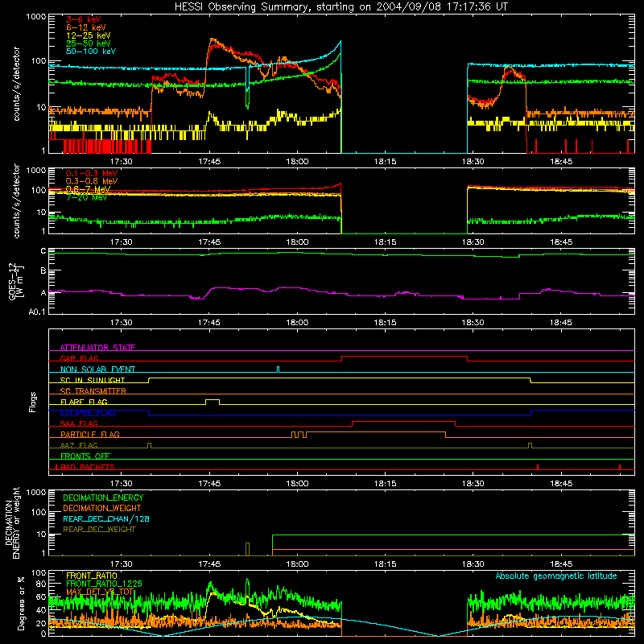Screen dimensions: 644x644
Task: Click the FRONT_RATIO legend entry
Action: (92, 576)
